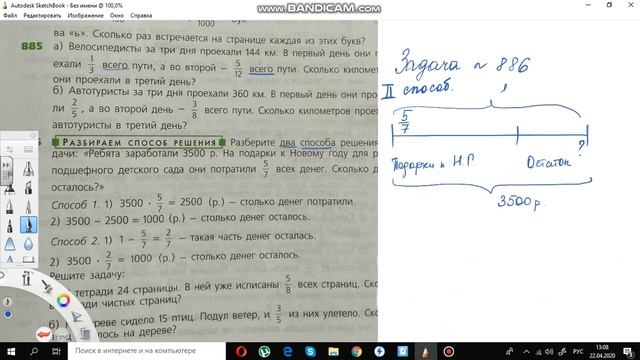Image resolution: width=640 pixels, height=360 pixels.
Task: Click the taskbar search magnifier
Action: pos(34,351)
